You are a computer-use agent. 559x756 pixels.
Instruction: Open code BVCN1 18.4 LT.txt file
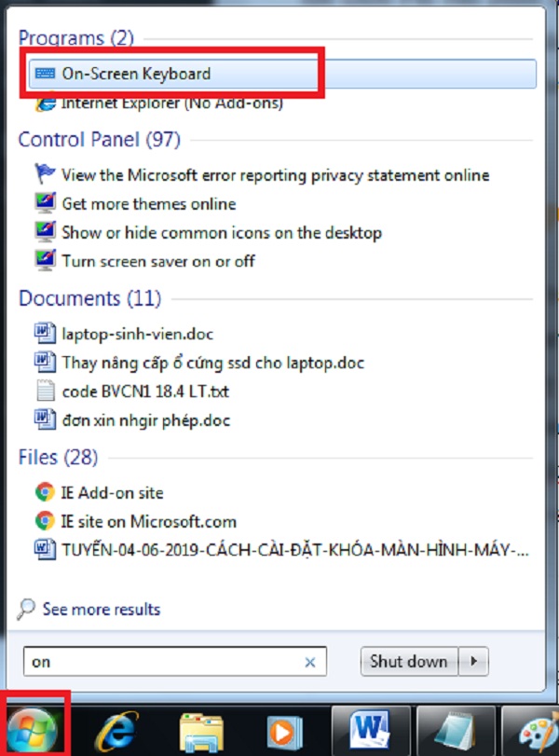point(145,392)
